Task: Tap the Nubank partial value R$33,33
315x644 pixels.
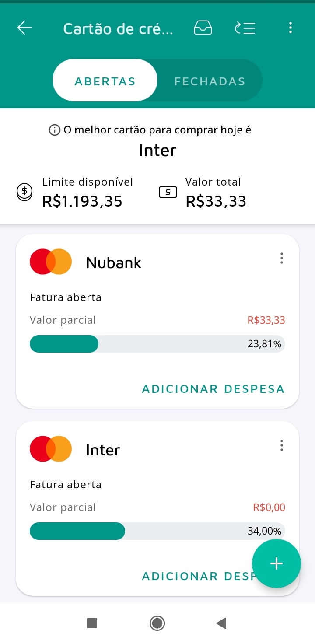Action: (266, 320)
